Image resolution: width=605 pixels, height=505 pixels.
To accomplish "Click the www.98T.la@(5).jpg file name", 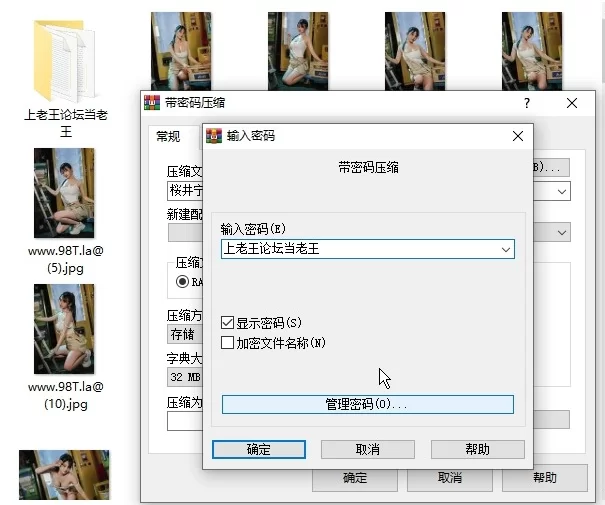I will click(x=66, y=260).
